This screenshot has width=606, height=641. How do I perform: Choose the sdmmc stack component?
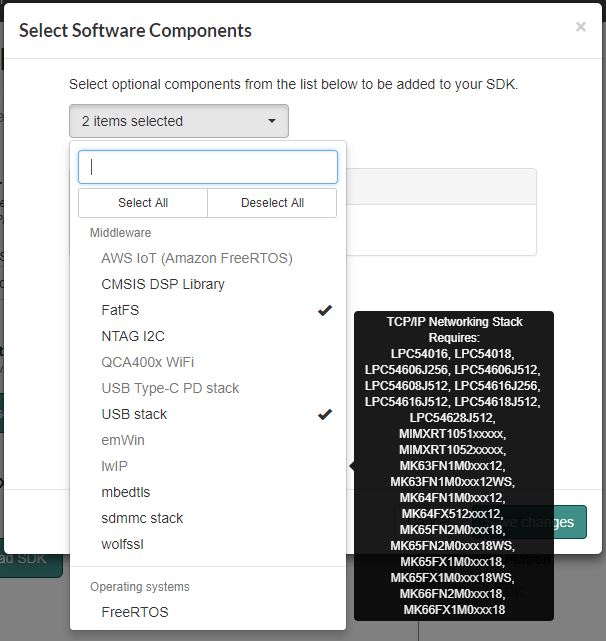[143, 518]
